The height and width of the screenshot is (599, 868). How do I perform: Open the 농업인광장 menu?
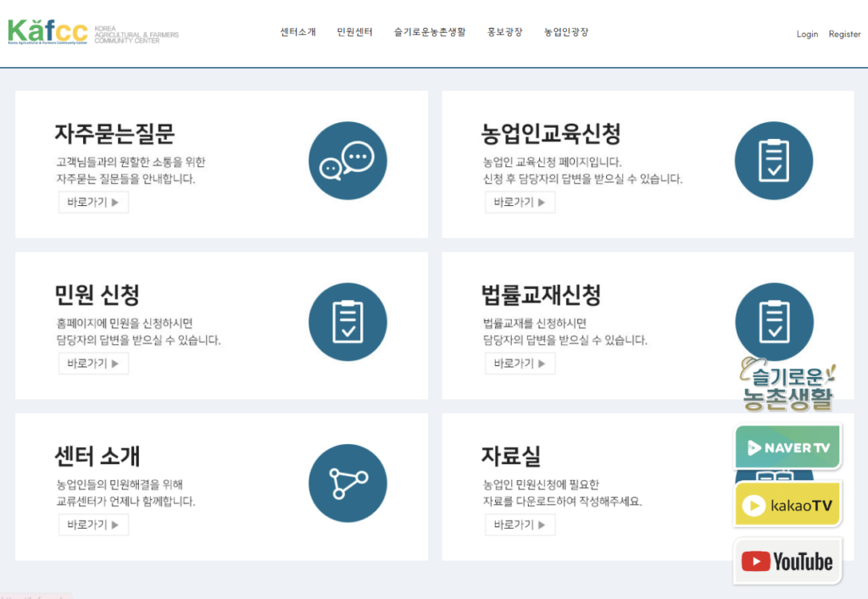(x=565, y=32)
